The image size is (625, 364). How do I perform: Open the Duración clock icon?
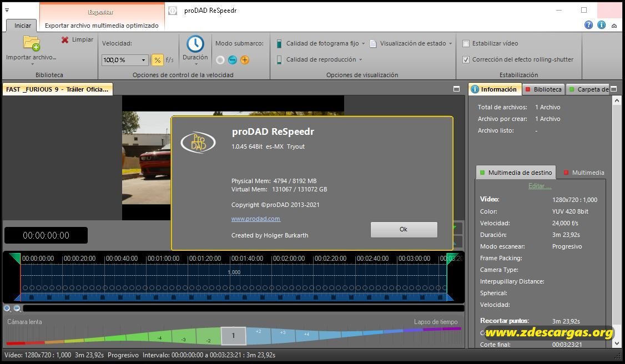[195, 44]
